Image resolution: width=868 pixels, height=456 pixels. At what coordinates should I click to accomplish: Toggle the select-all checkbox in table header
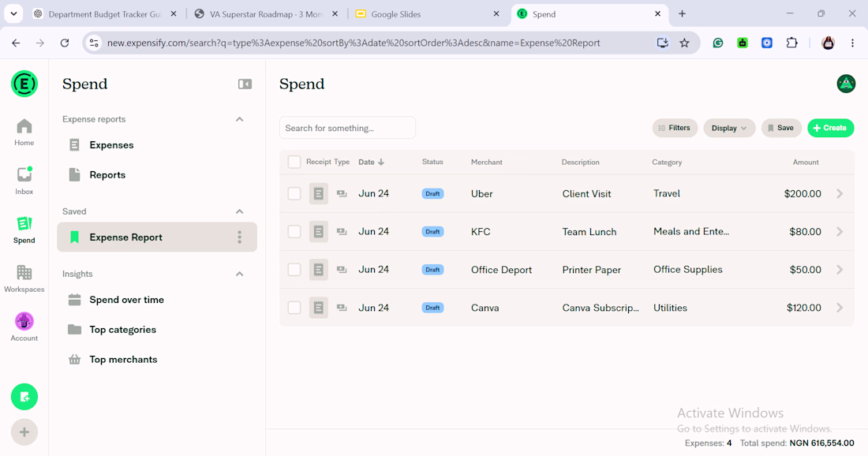(x=294, y=163)
